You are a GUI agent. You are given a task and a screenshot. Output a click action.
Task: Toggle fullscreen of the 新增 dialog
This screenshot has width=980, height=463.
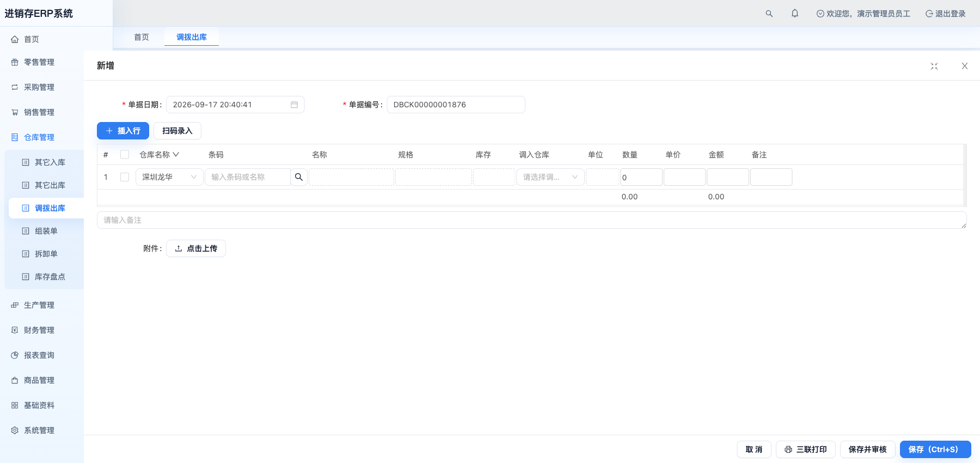[934, 66]
